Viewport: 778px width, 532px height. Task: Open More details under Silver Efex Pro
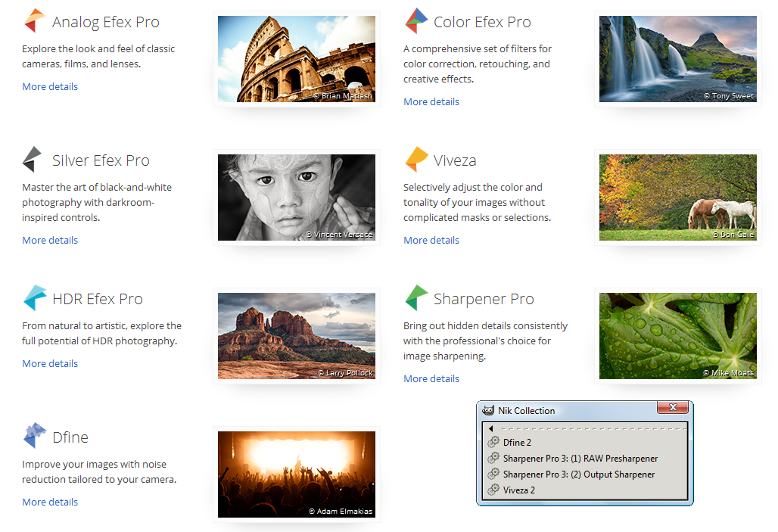(x=50, y=240)
